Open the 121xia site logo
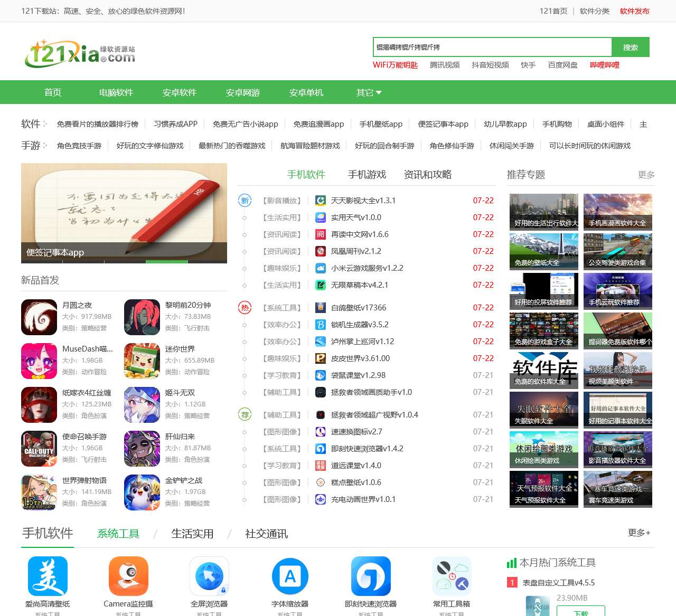Image resolution: width=676 pixels, height=616 pixels. tap(80, 53)
